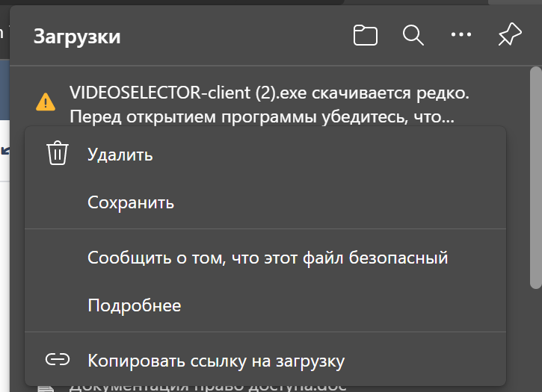Click the blue arrow icon at left edge
542x392 pixels.
tap(4, 150)
